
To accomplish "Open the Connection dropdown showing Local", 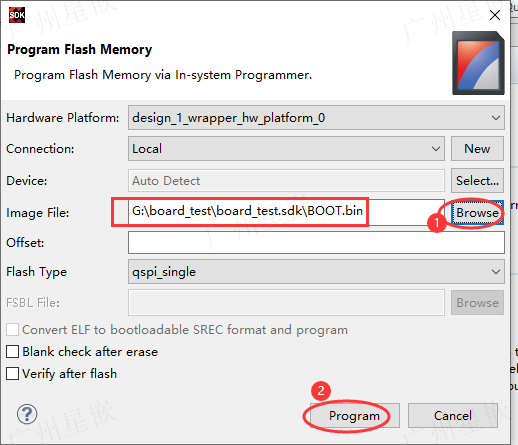I will point(286,149).
